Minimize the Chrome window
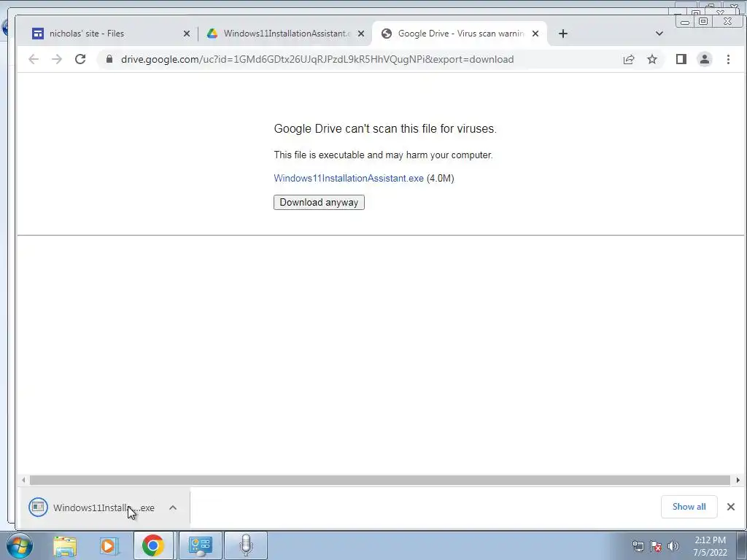747x560 pixels. [x=685, y=21]
